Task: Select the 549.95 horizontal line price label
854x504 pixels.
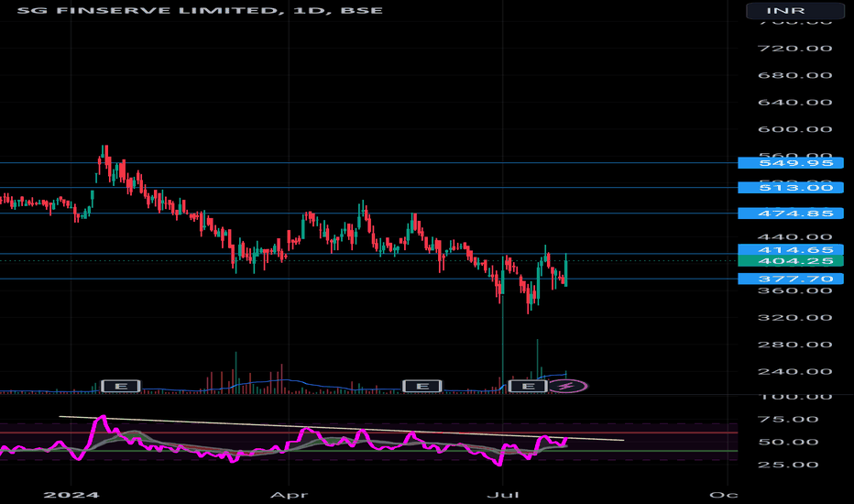Action: tap(790, 163)
